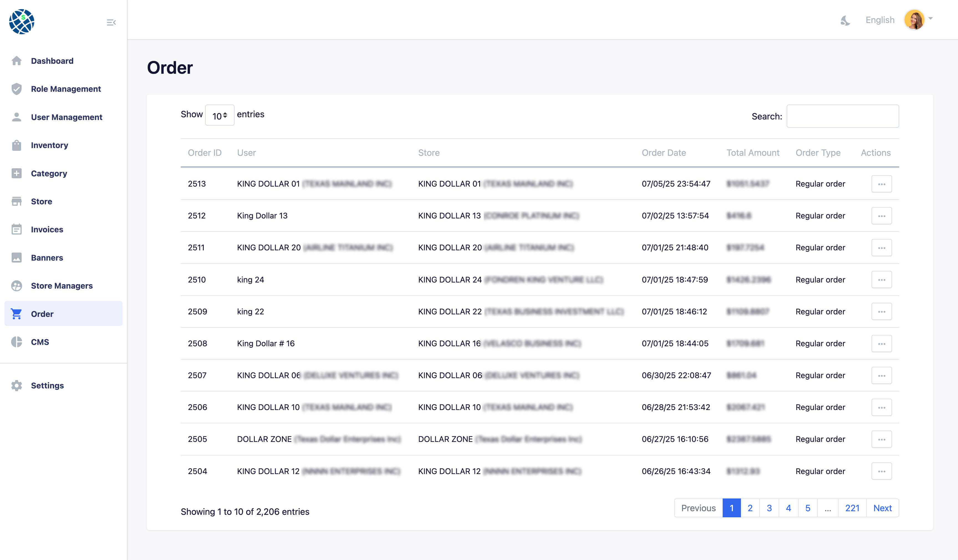This screenshot has width=958, height=560.
Task: Click the Role Management shield icon
Action: click(x=16, y=89)
